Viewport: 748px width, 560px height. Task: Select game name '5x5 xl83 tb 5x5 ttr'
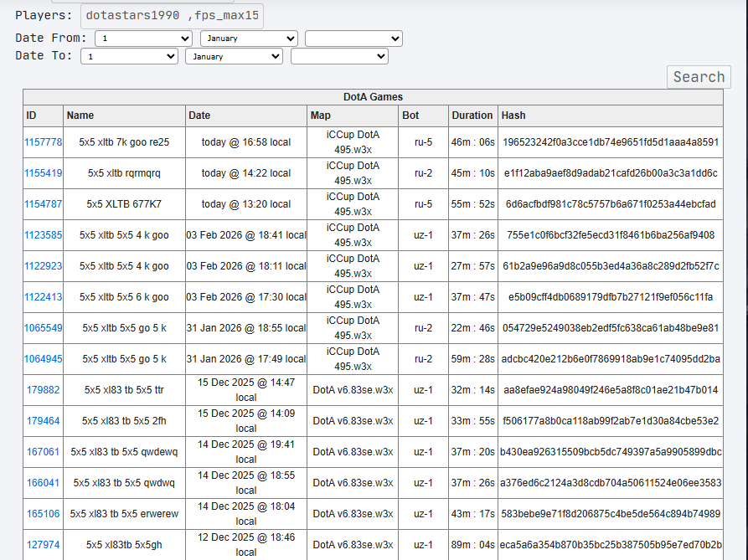[x=124, y=390]
